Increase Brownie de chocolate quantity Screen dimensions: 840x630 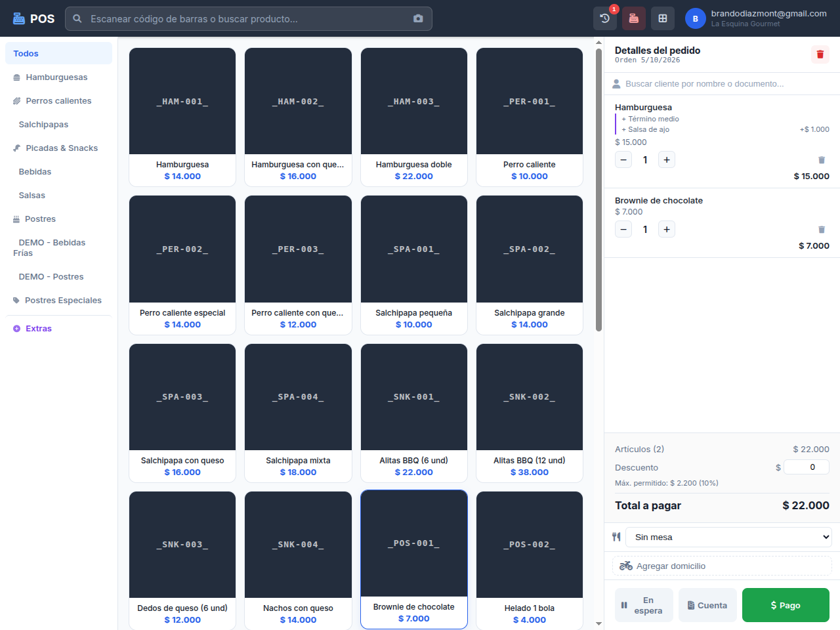point(667,229)
